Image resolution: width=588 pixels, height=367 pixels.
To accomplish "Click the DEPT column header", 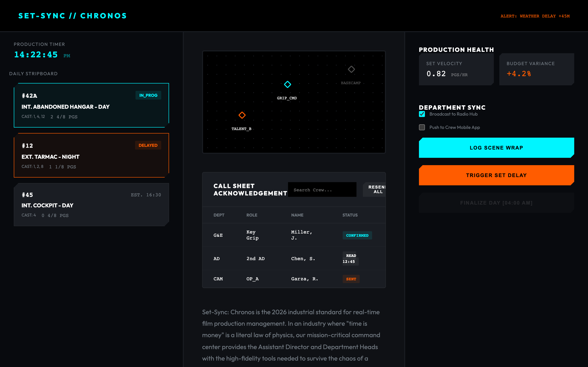I will click(219, 215).
